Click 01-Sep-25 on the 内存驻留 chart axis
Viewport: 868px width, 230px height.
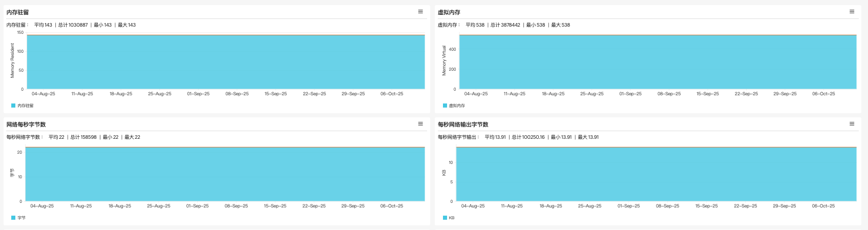pyautogui.click(x=198, y=94)
